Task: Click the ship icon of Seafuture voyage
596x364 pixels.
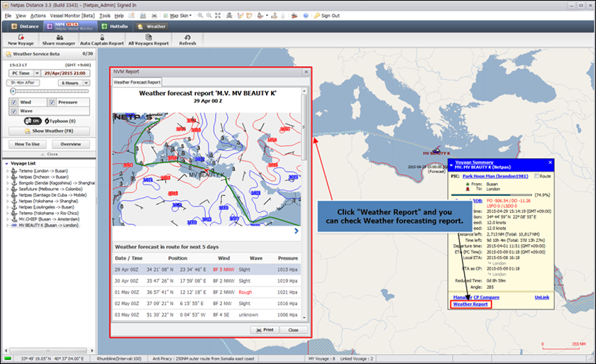Action: pyautogui.click(x=14, y=189)
